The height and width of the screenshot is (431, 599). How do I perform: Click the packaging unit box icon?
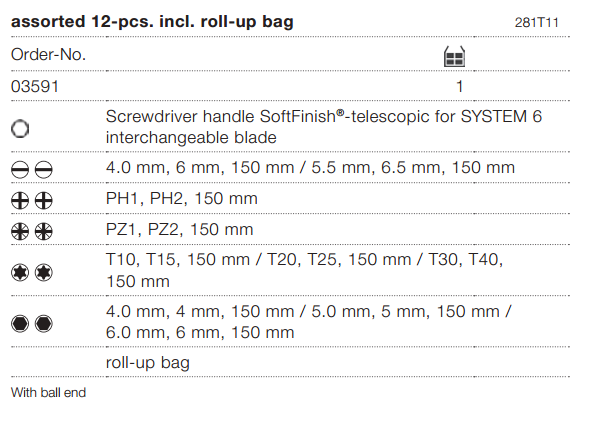point(454,57)
